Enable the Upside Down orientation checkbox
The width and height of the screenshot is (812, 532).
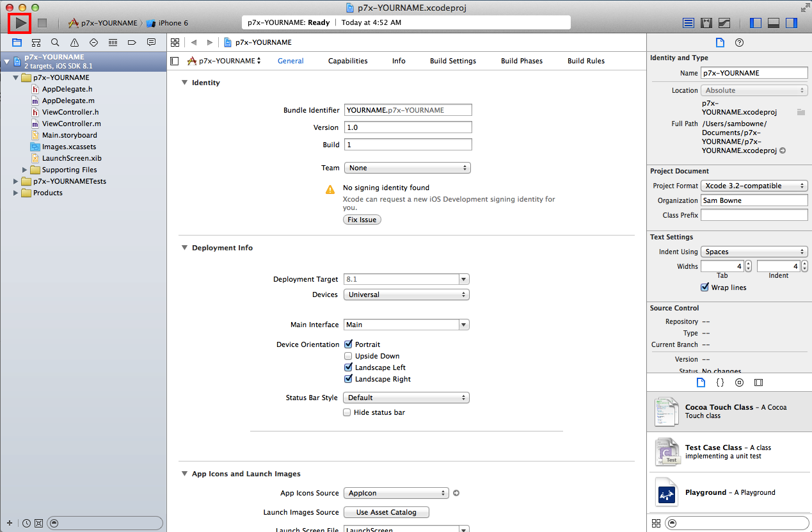[x=348, y=356]
